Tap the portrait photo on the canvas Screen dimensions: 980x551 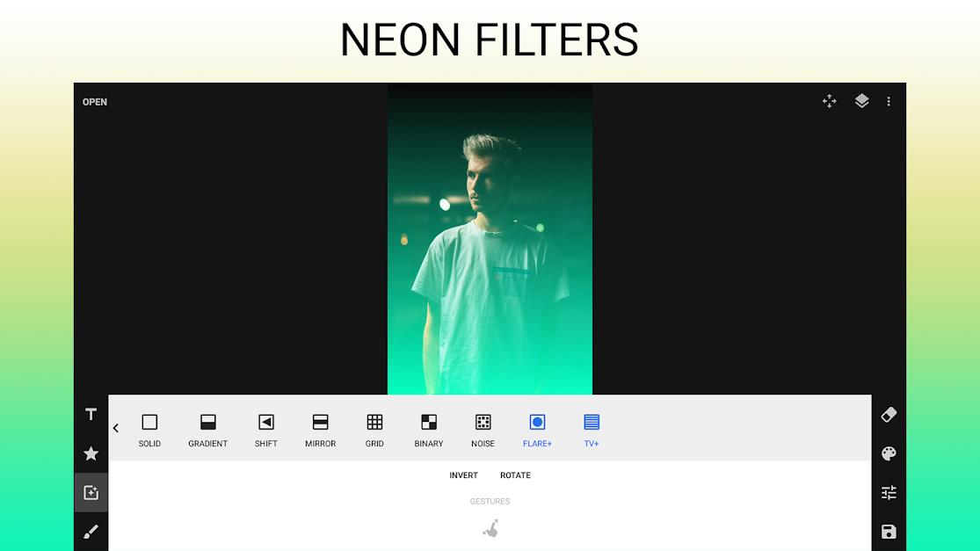coord(490,239)
